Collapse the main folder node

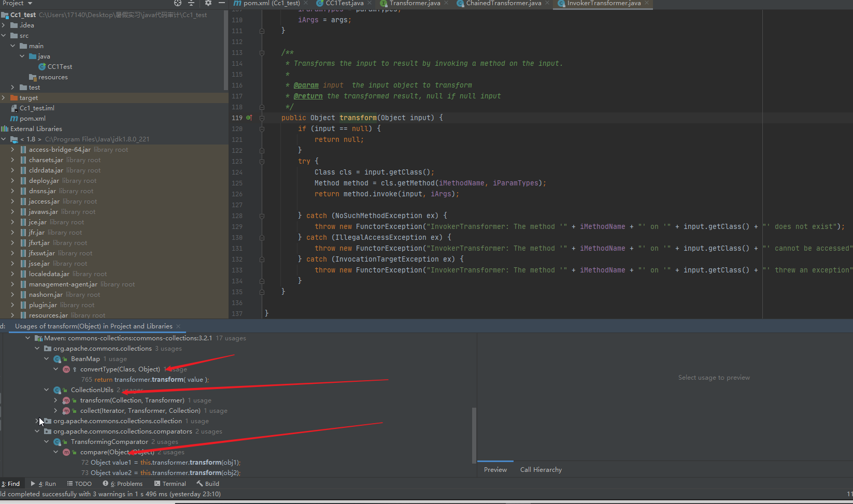tap(13, 46)
